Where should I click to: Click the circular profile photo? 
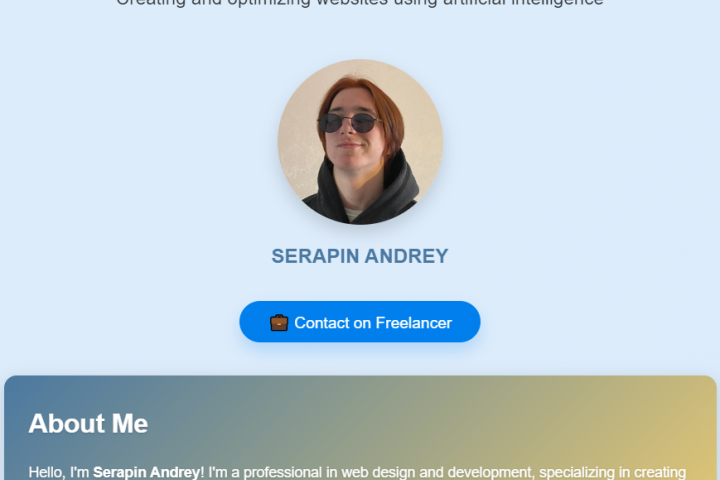coord(360,142)
